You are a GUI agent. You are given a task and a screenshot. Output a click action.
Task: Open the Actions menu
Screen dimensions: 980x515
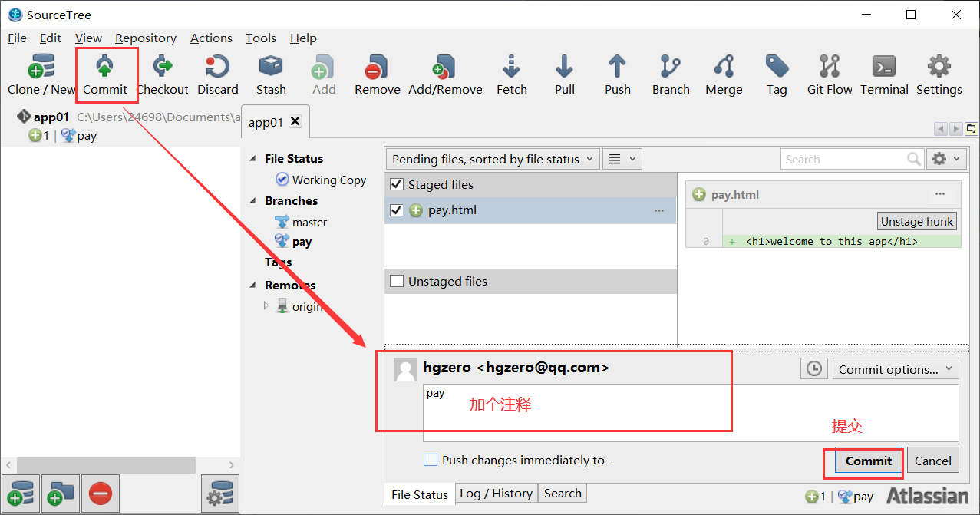coord(211,38)
